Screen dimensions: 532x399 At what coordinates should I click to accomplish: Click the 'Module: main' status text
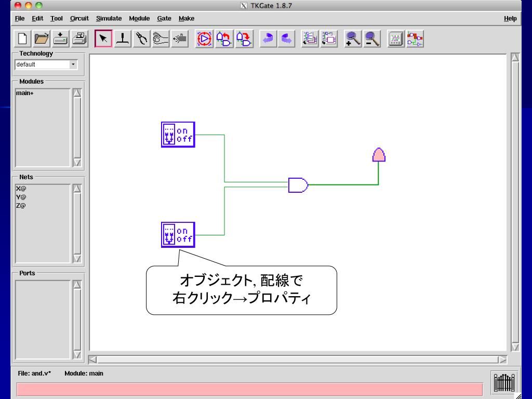[84, 373]
